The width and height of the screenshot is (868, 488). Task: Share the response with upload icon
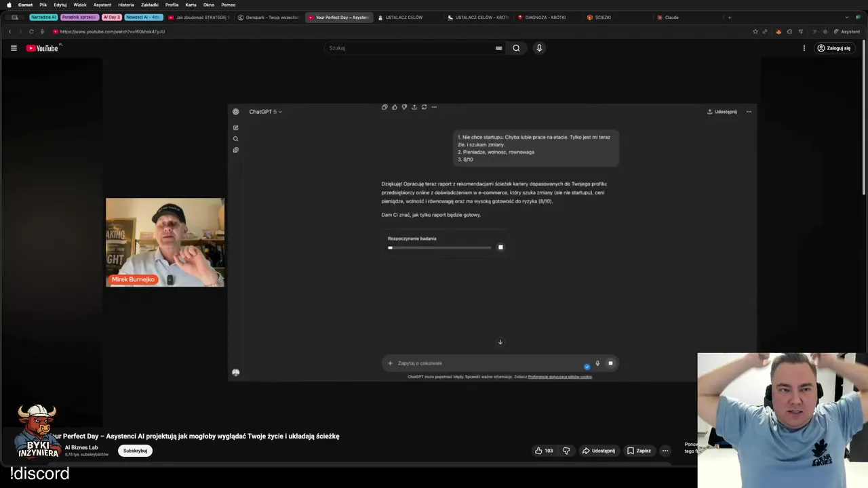pos(414,107)
